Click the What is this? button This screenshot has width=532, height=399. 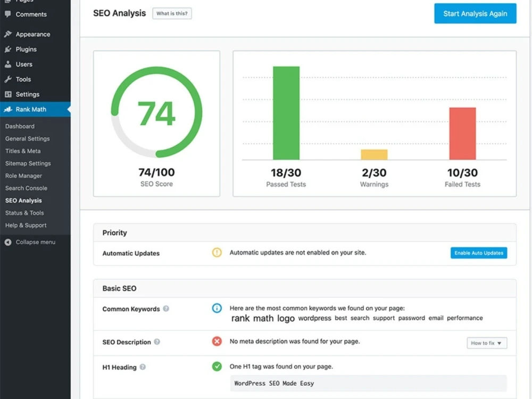click(172, 14)
